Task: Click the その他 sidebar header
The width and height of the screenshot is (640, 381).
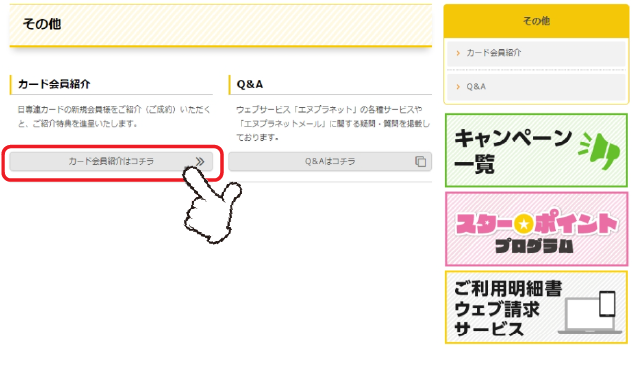Action: [x=536, y=21]
